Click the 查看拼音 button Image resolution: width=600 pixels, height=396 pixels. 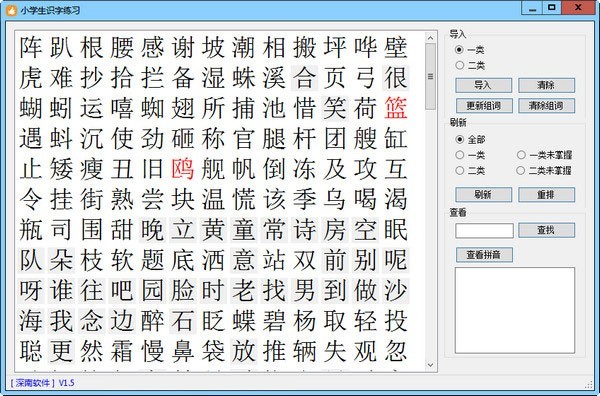coord(484,255)
